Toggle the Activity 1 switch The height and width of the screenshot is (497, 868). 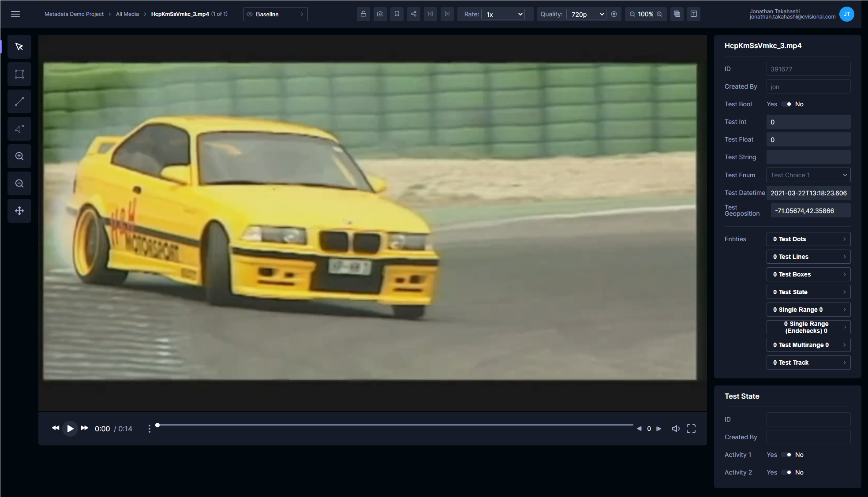click(786, 455)
